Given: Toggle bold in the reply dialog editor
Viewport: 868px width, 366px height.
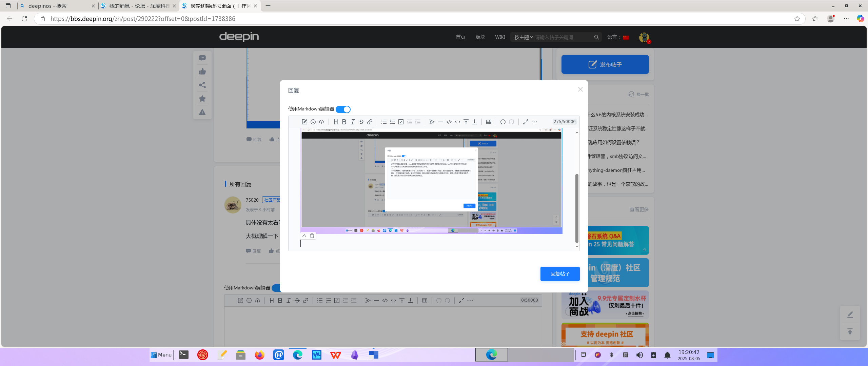Looking at the screenshot, I should (344, 122).
